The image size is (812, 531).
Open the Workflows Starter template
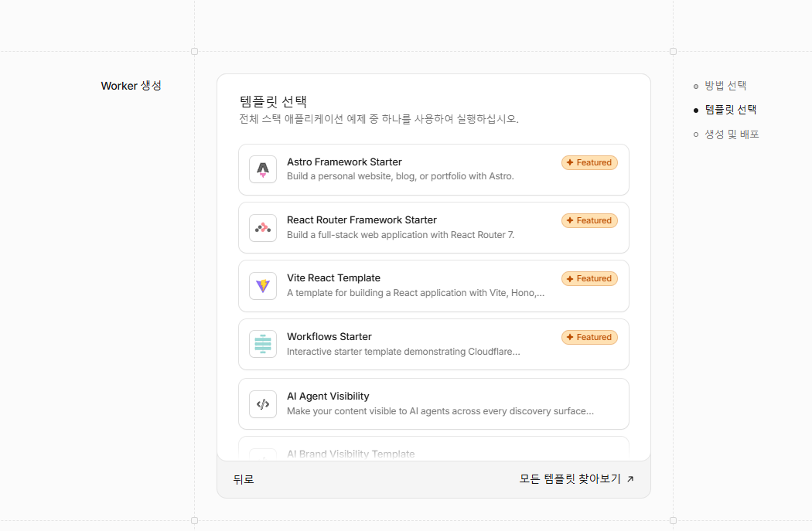click(433, 344)
